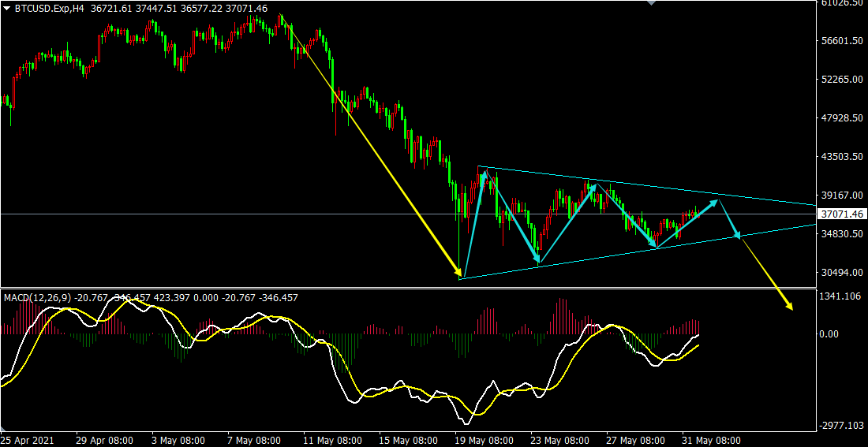Click the cyan arrowhead at the 23 May low
The height and width of the screenshot is (447, 868).
click(539, 259)
